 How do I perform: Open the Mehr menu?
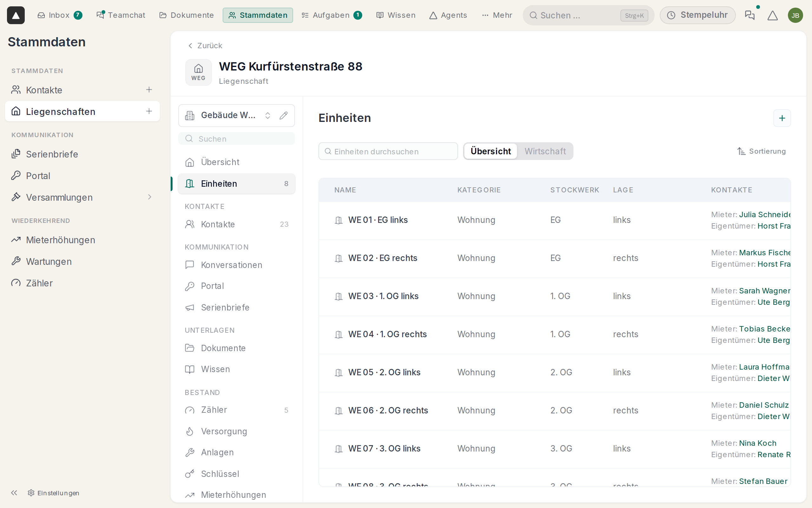[497, 15]
